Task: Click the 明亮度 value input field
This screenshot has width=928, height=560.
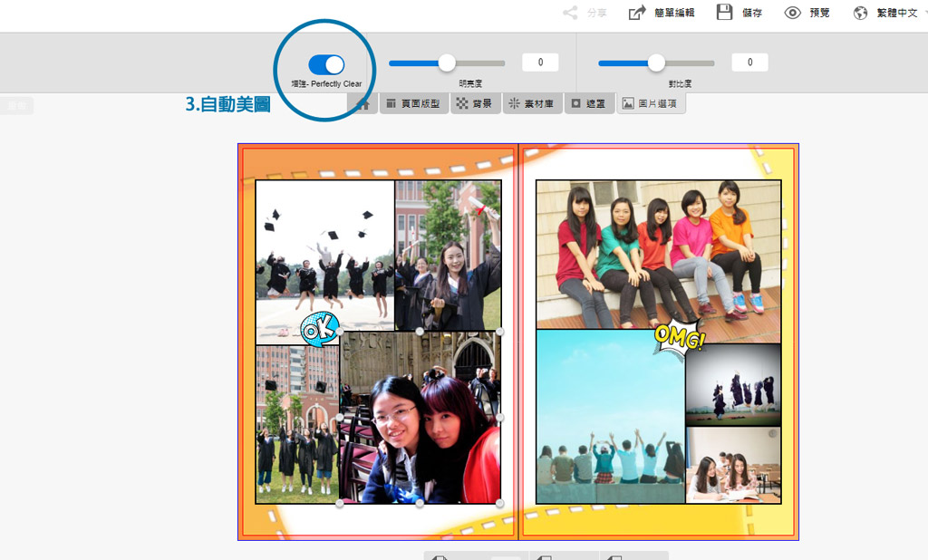Action: (x=540, y=63)
